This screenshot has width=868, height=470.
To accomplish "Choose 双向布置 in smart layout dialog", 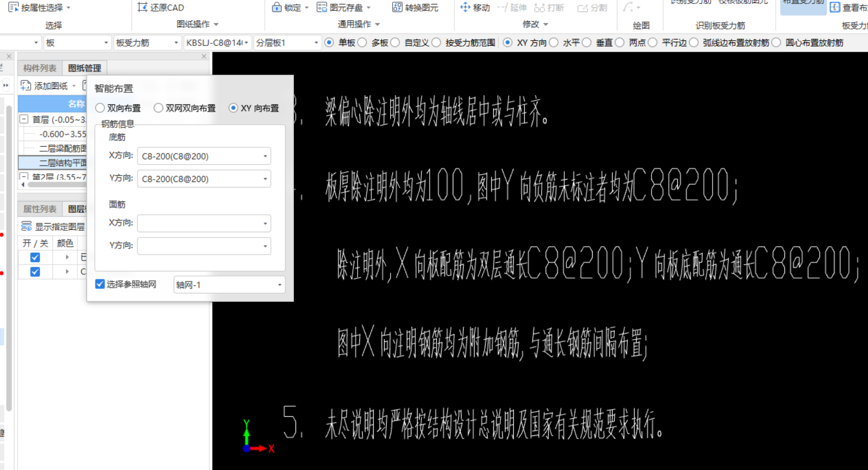I will [100, 108].
